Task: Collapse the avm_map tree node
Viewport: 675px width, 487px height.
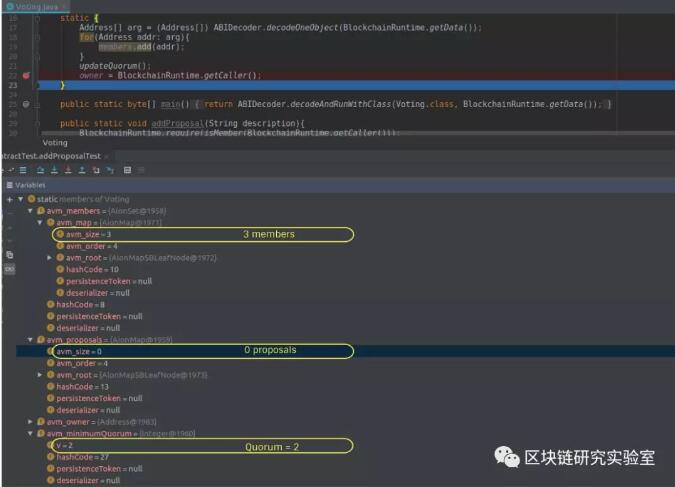Action: pos(40,223)
